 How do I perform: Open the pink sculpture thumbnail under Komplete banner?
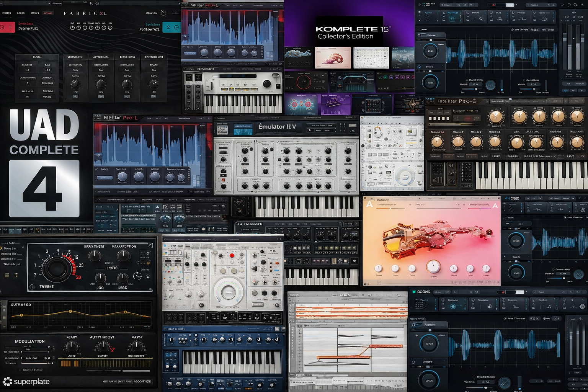point(333,57)
